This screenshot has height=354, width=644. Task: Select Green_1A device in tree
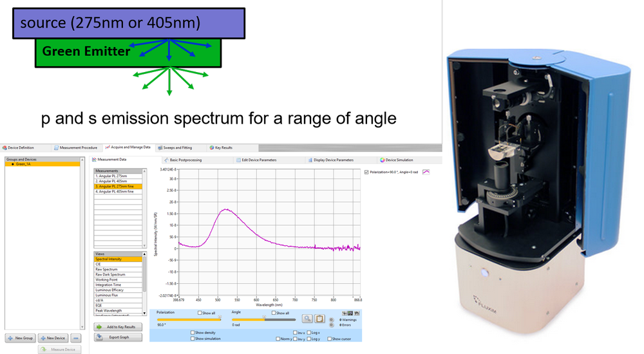[x=43, y=164]
